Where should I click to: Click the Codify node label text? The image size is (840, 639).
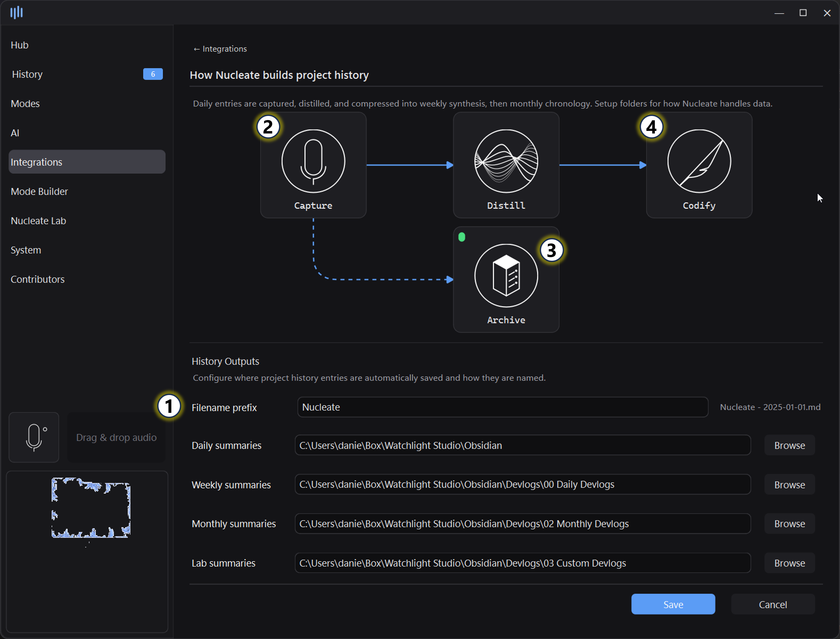point(699,206)
